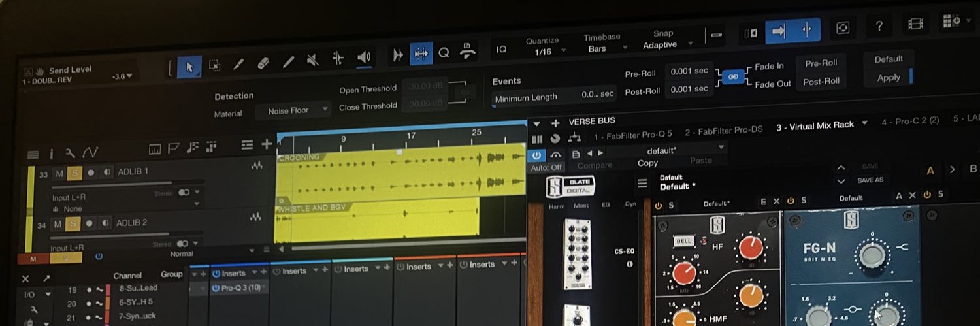Toggle solo on ADLIB 1 track

click(x=74, y=172)
